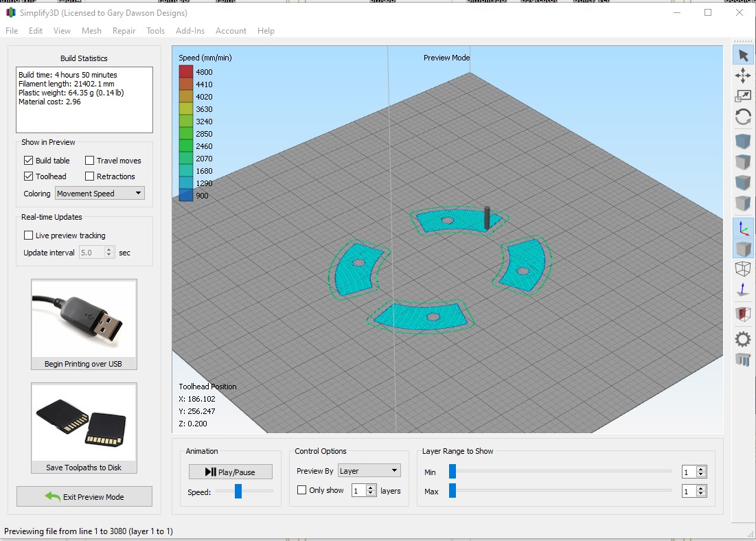The height and width of the screenshot is (541, 756).
Task: Increase Update interval with up arrow
Action: [109, 249]
